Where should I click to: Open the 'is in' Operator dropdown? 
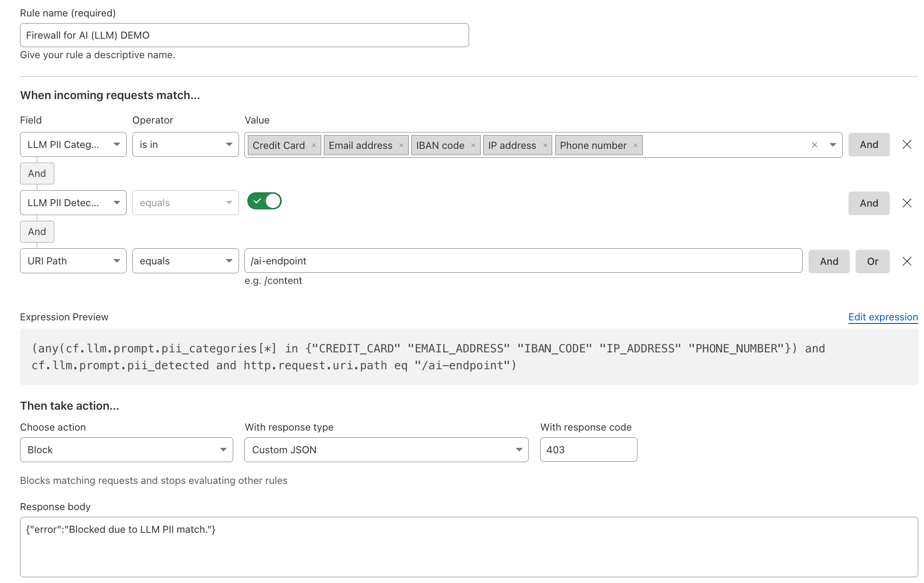(x=185, y=144)
